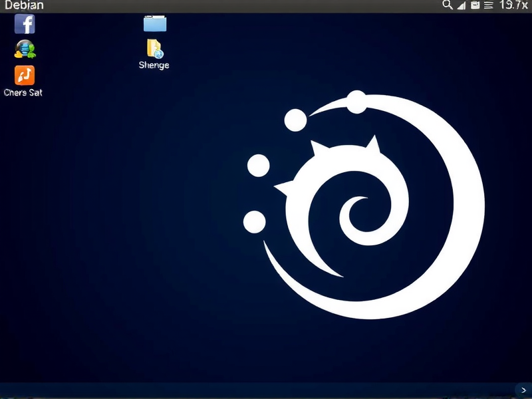Open the hamburger menu in the top bar
532x399 pixels.
pos(487,5)
